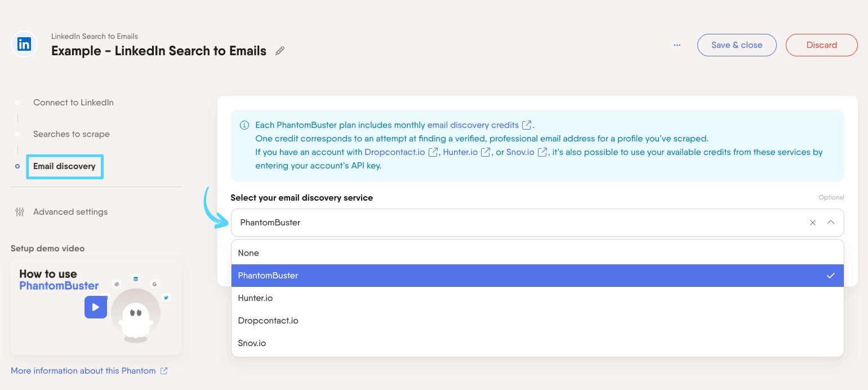Go to Connect to LinkedIn step
Viewport: 868px width, 390px height.
click(73, 103)
